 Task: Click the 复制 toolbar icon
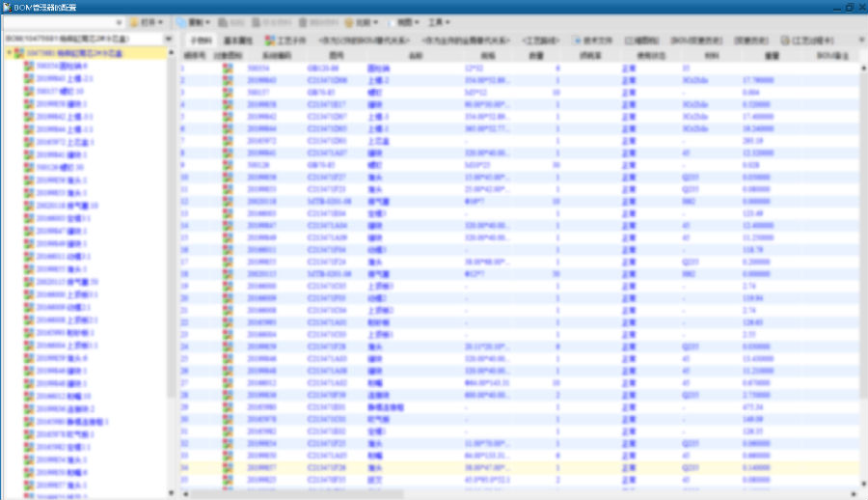(181, 22)
